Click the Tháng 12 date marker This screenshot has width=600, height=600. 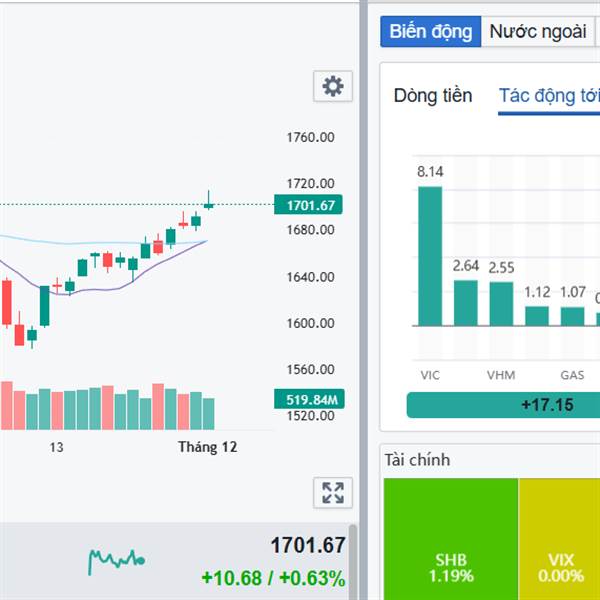pyautogui.click(x=208, y=447)
